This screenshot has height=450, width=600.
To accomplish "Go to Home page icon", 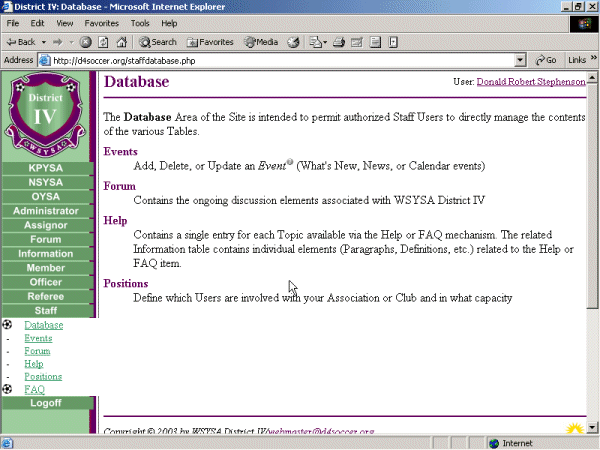I will [120, 42].
